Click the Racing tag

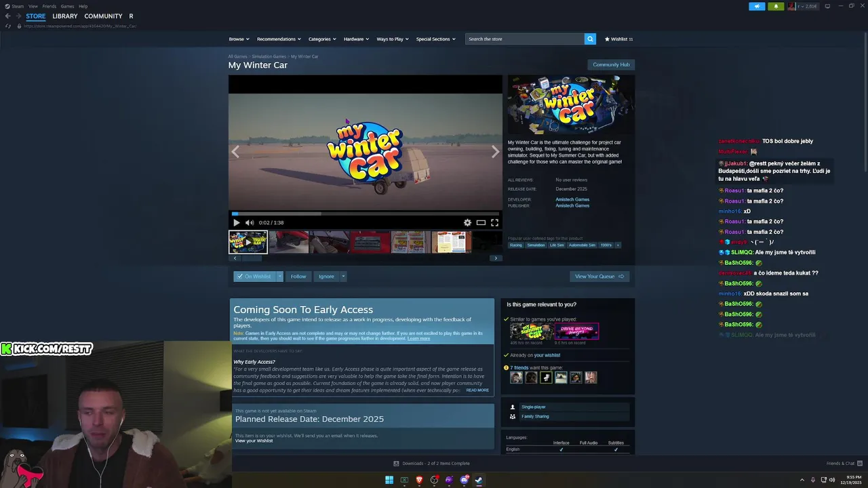point(516,245)
